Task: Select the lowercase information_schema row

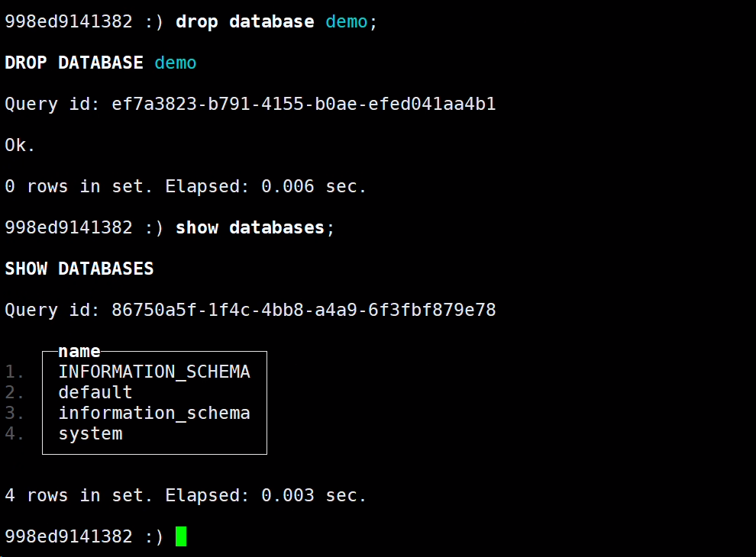Action: coord(154,413)
